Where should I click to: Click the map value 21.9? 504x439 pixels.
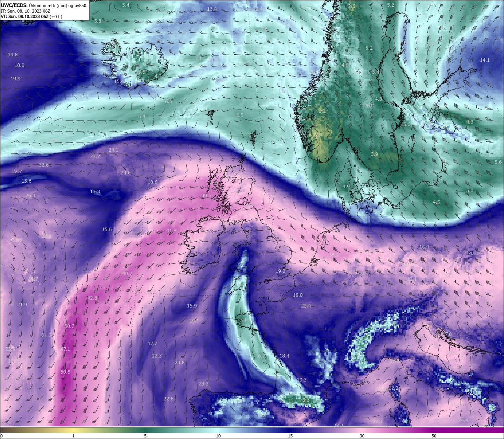pyautogui.click(x=22, y=305)
